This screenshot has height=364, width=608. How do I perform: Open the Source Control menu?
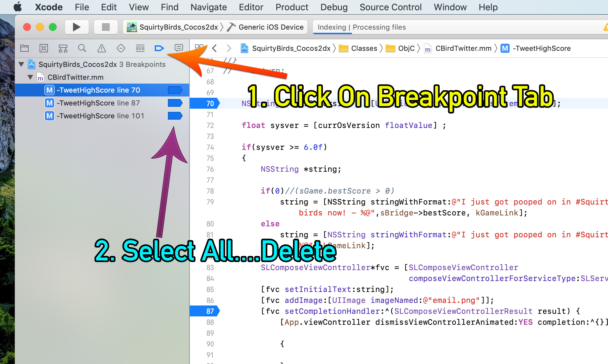point(391,7)
